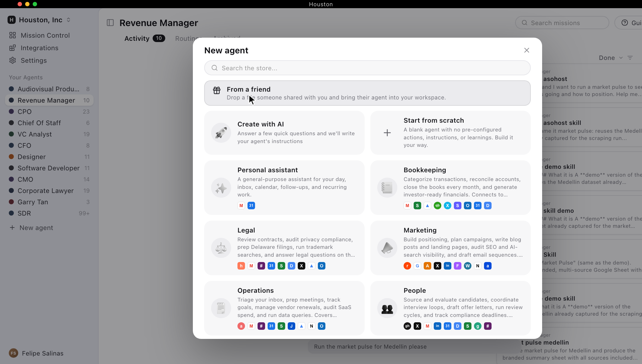Click the scales icon on Legal template
The height and width of the screenshot is (364, 642).
coord(221,248)
